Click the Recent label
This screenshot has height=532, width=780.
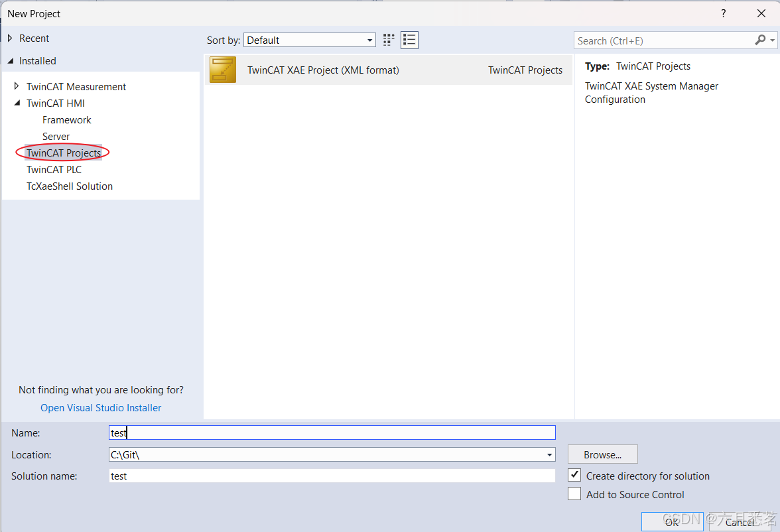point(34,38)
